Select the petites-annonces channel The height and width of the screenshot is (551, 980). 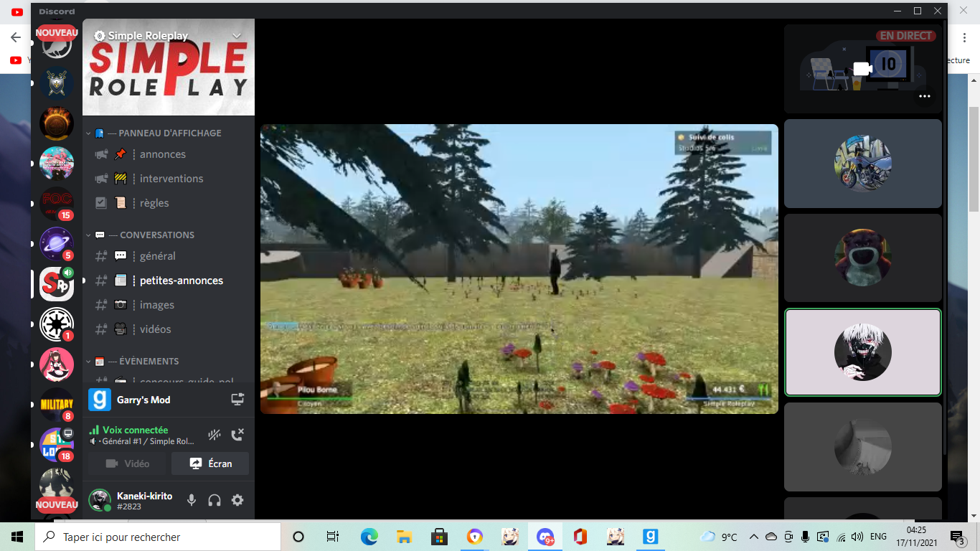[x=170, y=281]
